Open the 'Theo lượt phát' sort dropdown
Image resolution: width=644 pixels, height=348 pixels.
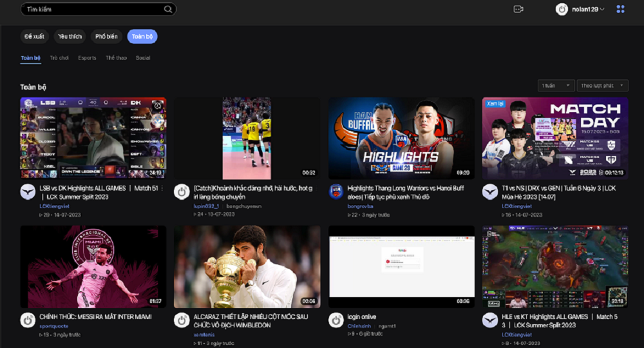coord(601,86)
